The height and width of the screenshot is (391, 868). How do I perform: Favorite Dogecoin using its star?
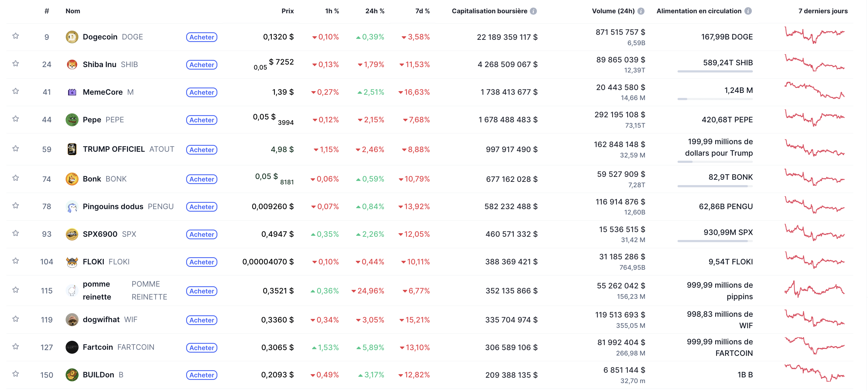point(16,36)
